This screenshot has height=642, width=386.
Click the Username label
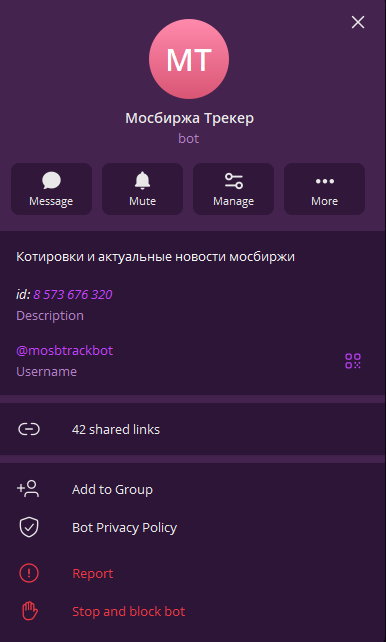[x=46, y=371]
